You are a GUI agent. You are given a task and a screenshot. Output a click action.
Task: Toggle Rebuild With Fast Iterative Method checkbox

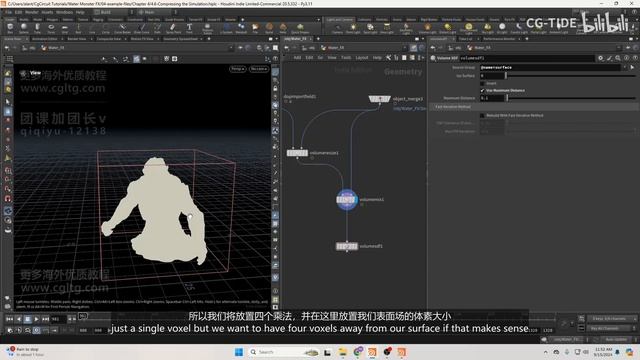[482, 116]
